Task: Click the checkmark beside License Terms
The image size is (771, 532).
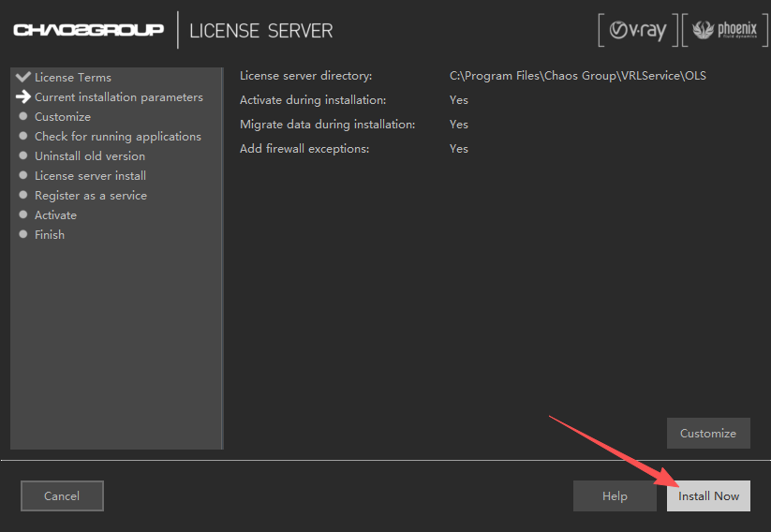Action: click(x=23, y=77)
